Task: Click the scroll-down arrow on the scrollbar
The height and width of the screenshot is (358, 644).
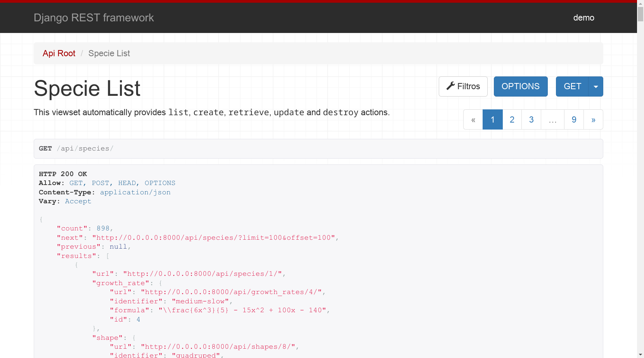Action: coord(640,355)
